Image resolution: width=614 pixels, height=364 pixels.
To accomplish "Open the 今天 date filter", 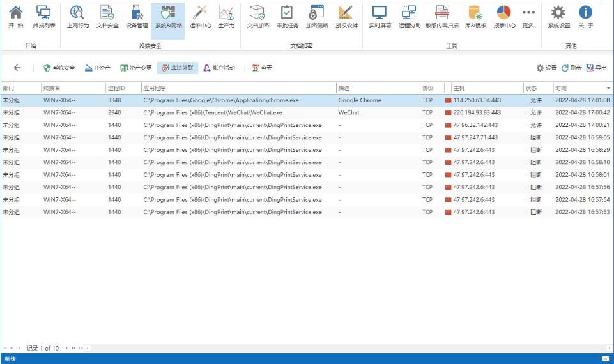I will 262,68.
